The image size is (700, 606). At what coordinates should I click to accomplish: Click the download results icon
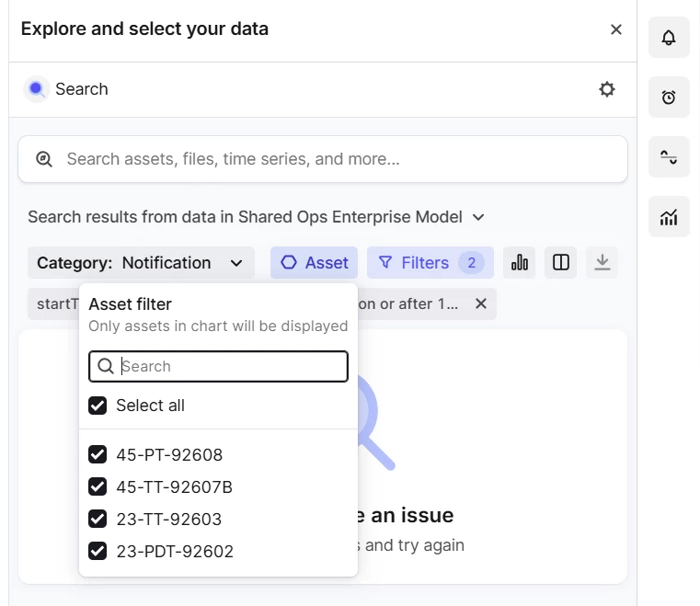pos(602,262)
